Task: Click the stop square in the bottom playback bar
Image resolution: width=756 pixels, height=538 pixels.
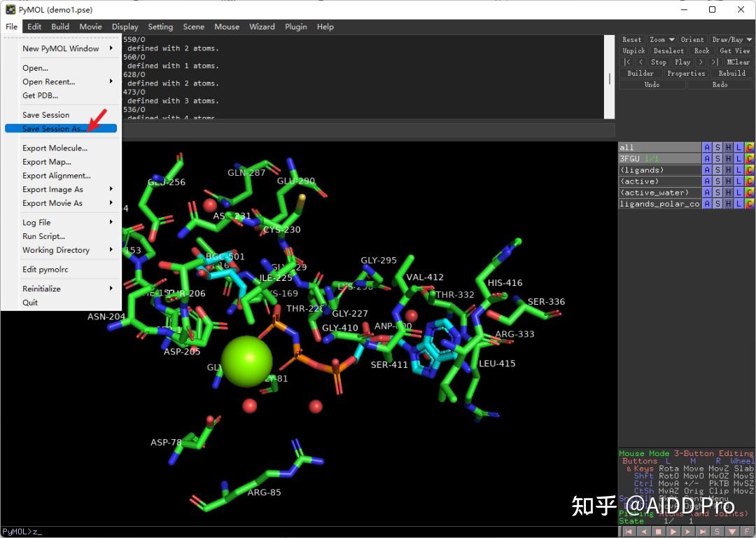Action: pos(658,532)
